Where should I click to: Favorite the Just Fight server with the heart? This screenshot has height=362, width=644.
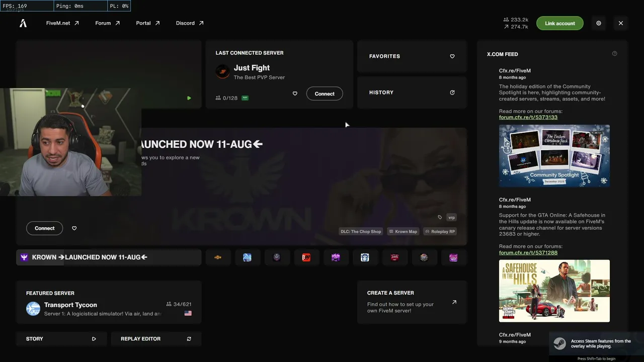point(295,94)
